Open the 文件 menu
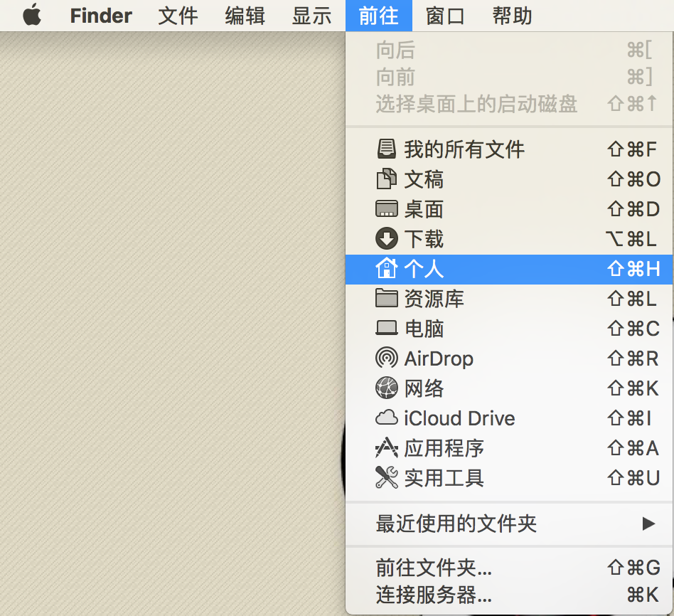This screenshot has width=674, height=616. [178, 16]
